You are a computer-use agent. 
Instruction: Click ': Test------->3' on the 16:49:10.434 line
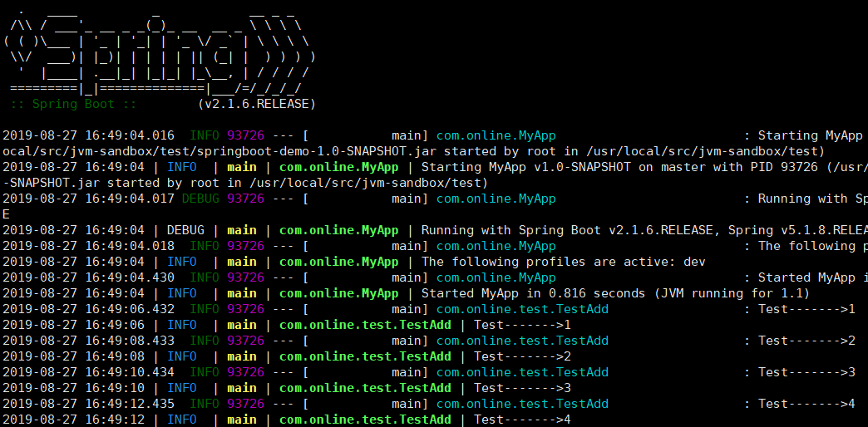(799, 371)
